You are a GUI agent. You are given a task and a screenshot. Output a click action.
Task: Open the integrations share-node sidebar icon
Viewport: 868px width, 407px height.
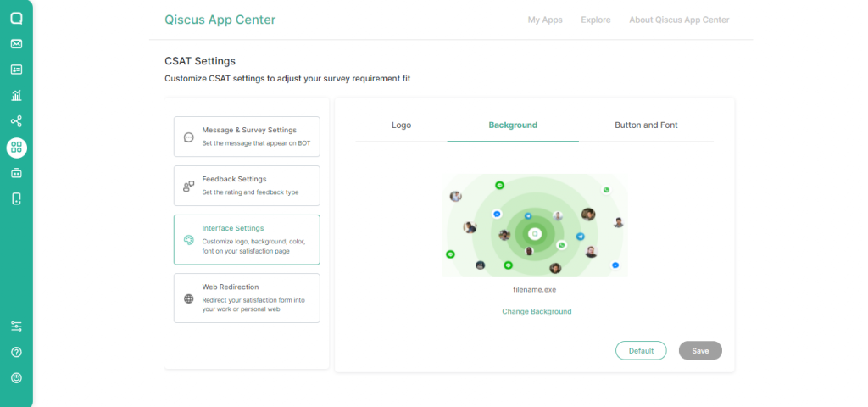16,122
